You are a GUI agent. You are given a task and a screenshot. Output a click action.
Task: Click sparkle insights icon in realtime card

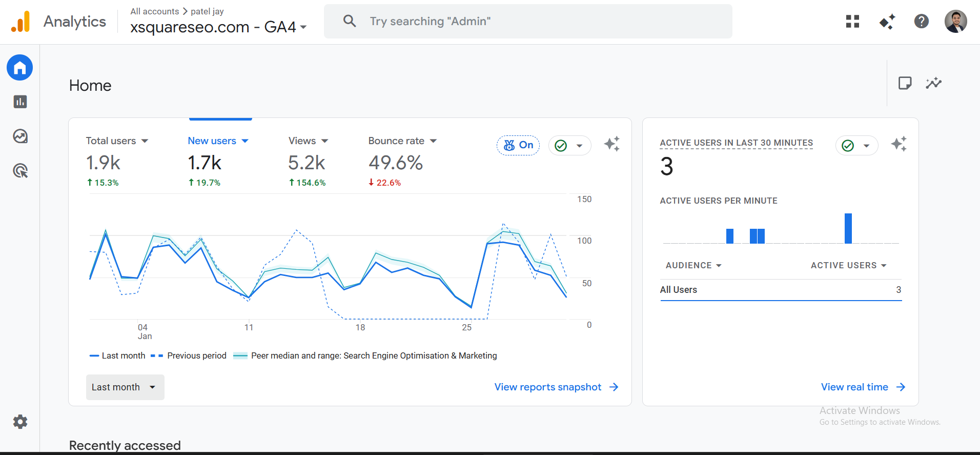[899, 144]
